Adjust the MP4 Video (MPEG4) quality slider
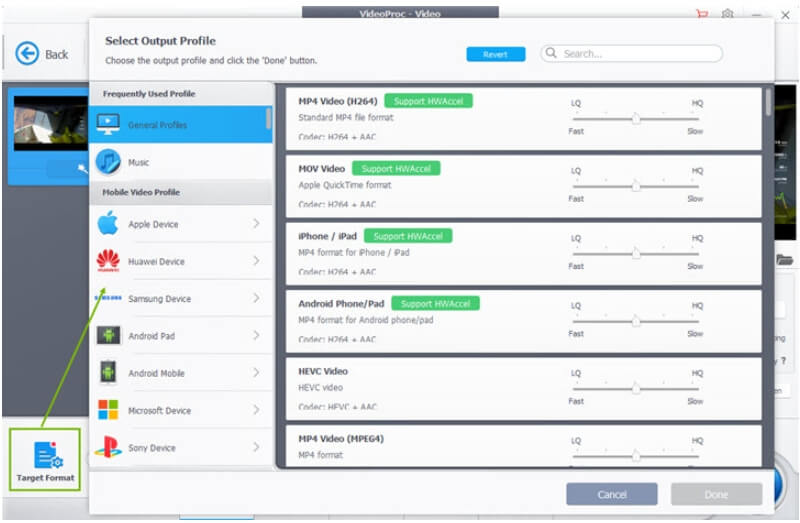Viewport: 800px width, 523px height. [x=636, y=456]
